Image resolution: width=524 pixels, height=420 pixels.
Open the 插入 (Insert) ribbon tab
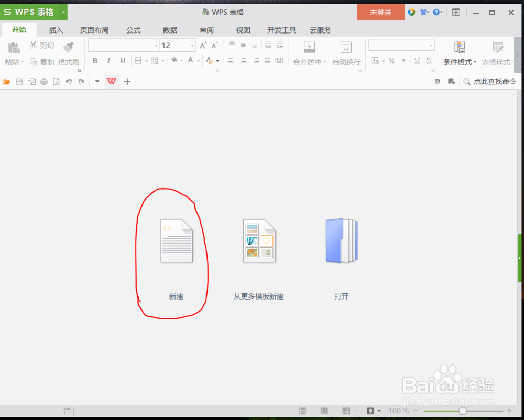point(56,30)
